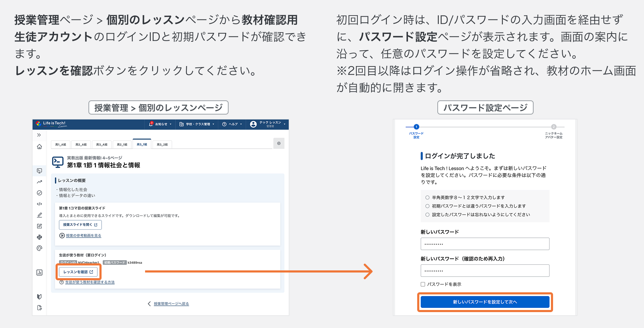The image size is (644, 328).
Task: Click the pencil icon in the sidebar
Action: pyautogui.click(x=39, y=215)
